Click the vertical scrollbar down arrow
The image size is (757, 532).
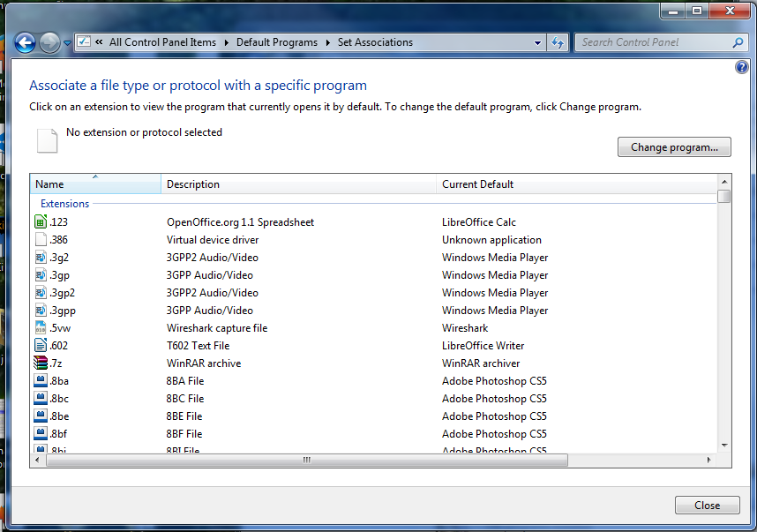coord(724,446)
